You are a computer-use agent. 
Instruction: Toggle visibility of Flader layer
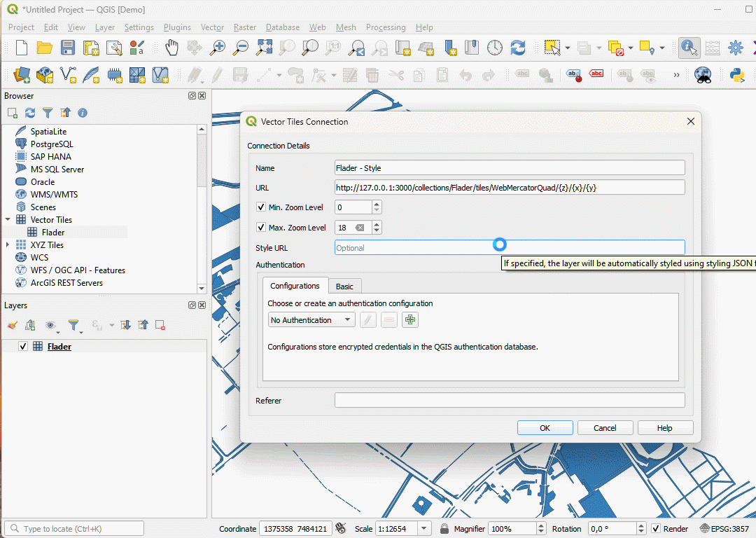tap(22, 347)
